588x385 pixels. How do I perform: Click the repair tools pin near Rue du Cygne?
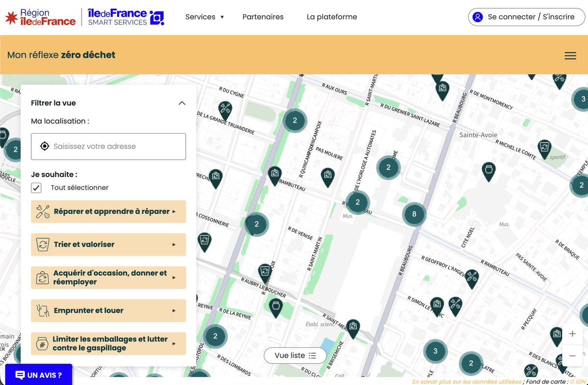pyautogui.click(x=225, y=109)
